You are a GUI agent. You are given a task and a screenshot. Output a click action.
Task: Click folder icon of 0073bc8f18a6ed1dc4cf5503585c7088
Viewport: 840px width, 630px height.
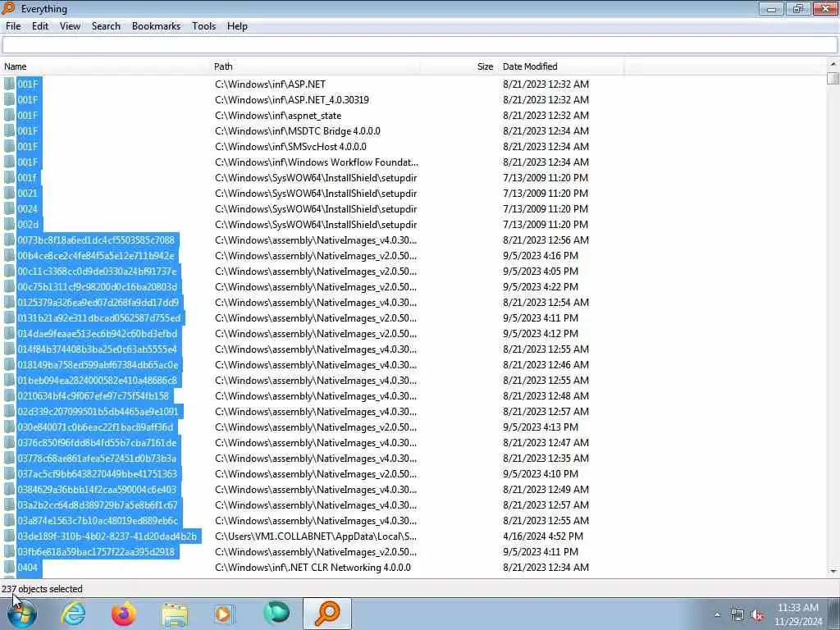click(9, 240)
